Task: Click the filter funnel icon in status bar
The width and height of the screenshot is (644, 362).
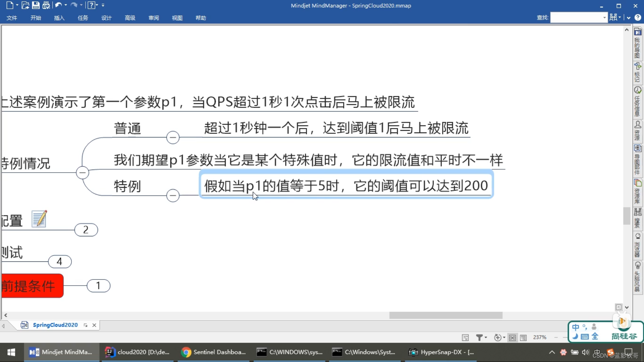Action: [479, 338]
